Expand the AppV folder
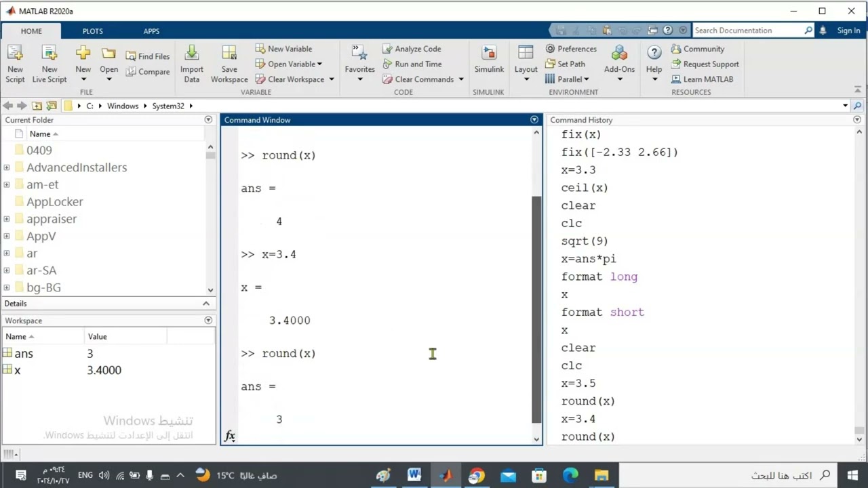 (x=7, y=236)
